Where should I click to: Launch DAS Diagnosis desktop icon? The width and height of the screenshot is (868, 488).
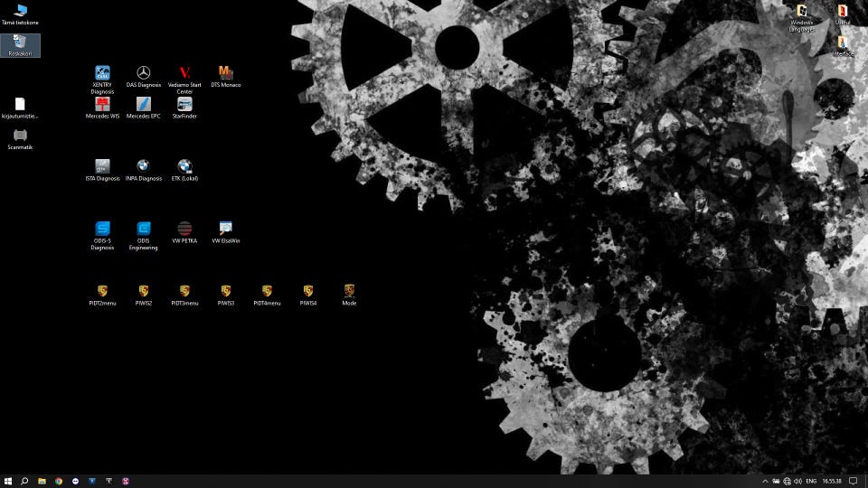pos(144,76)
